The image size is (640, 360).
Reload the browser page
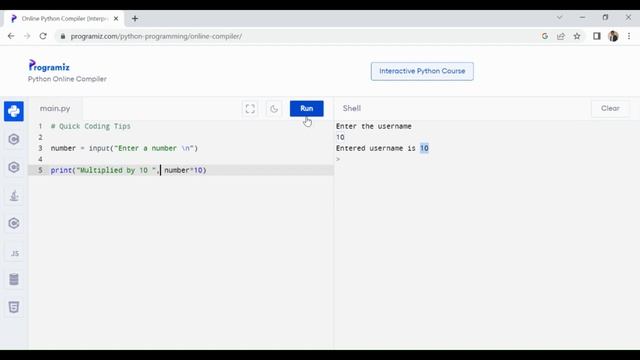pos(43,36)
